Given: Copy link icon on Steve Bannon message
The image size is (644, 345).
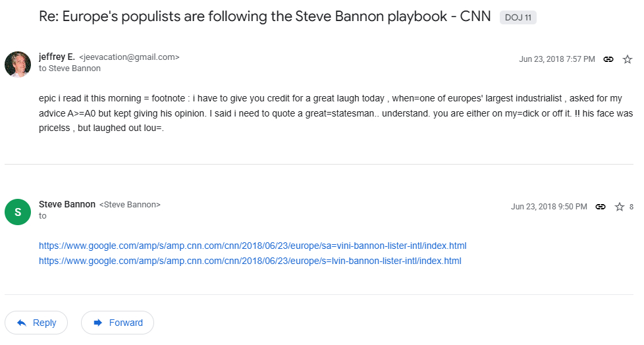Looking at the screenshot, I should [601, 207].
